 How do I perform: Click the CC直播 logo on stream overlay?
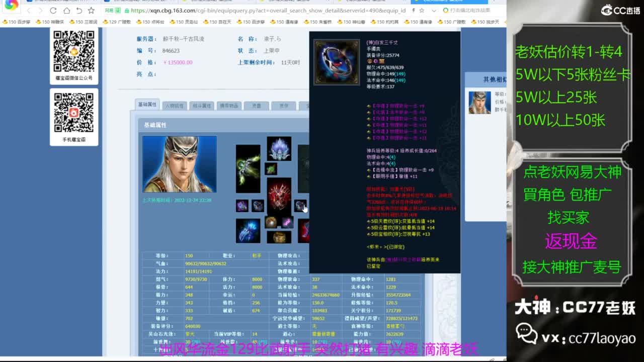click(620, 10)
